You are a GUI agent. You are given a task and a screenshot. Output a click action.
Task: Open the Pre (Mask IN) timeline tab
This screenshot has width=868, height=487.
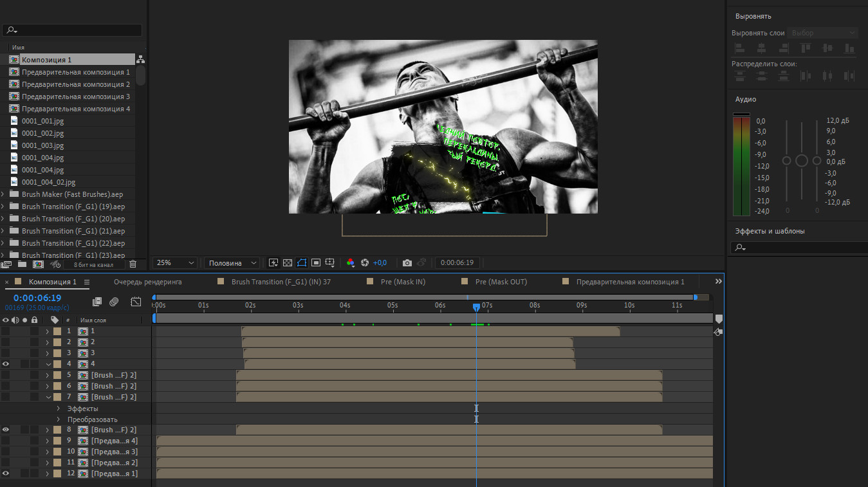point(403,282)
